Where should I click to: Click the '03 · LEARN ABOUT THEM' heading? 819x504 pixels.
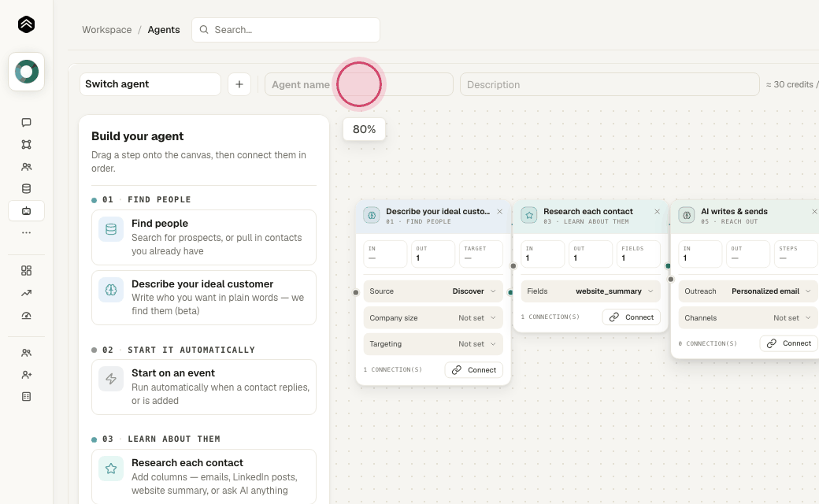[x=161, y=439]
